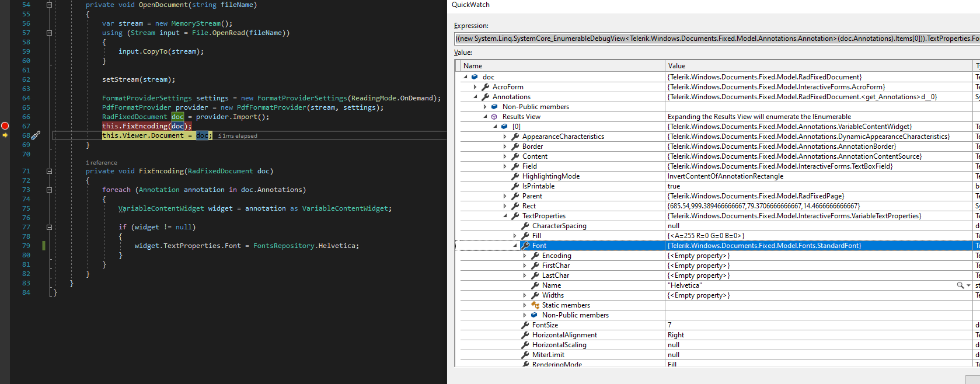Expand the Encoding property node

pos(525,256)
